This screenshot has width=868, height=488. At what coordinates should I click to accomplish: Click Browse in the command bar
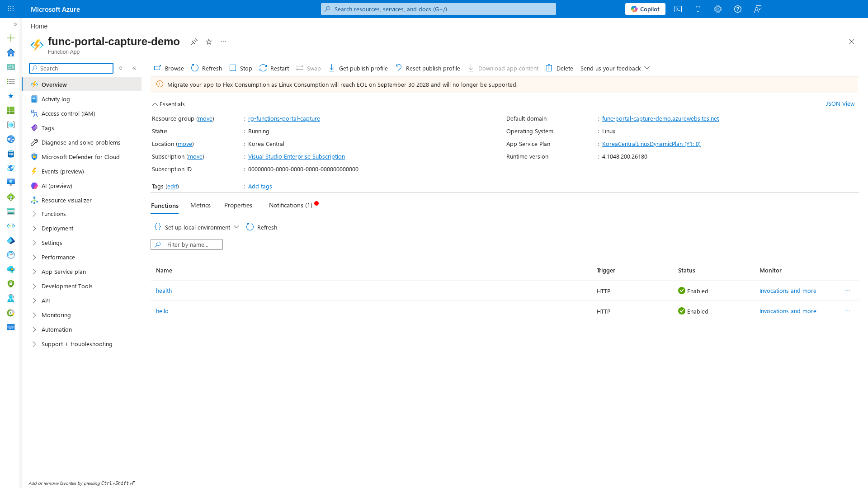click(169, 68)
